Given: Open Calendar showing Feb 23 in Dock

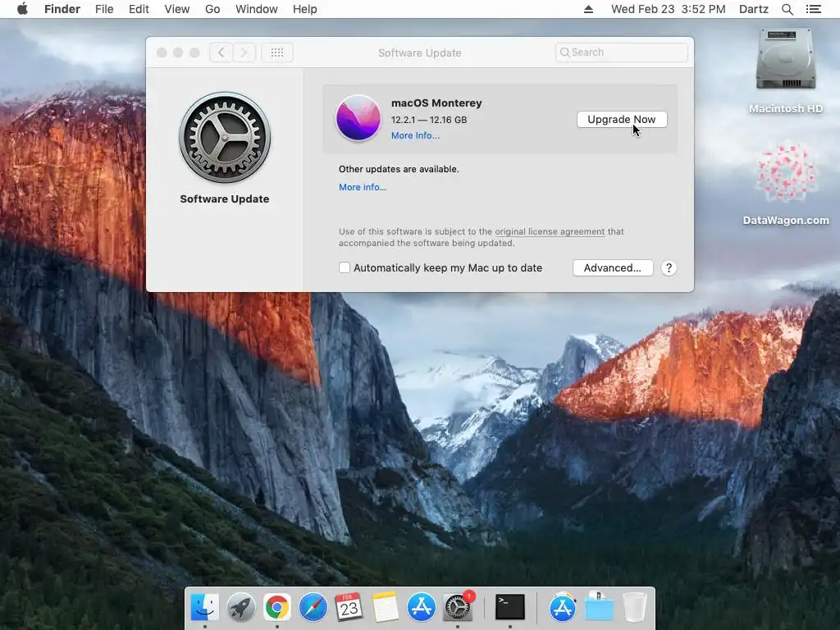Looking at the screenshot, I should 349,607.
